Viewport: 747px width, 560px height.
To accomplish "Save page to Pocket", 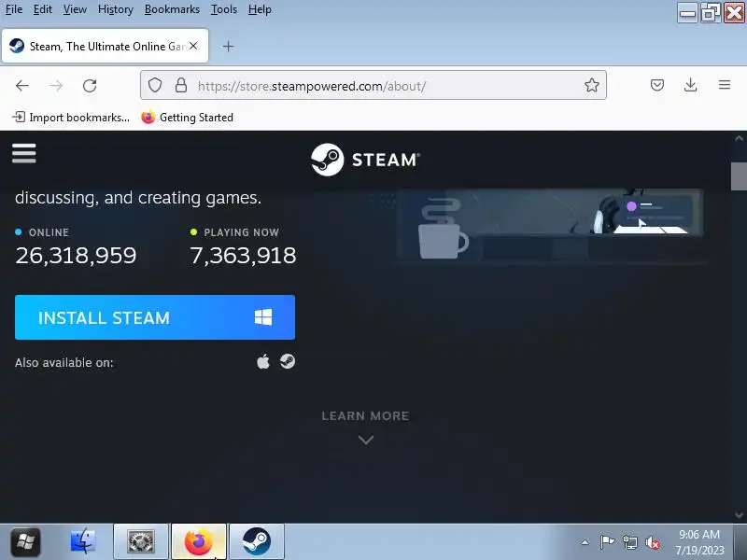I will pyautogui.click(x=657, y=85).
